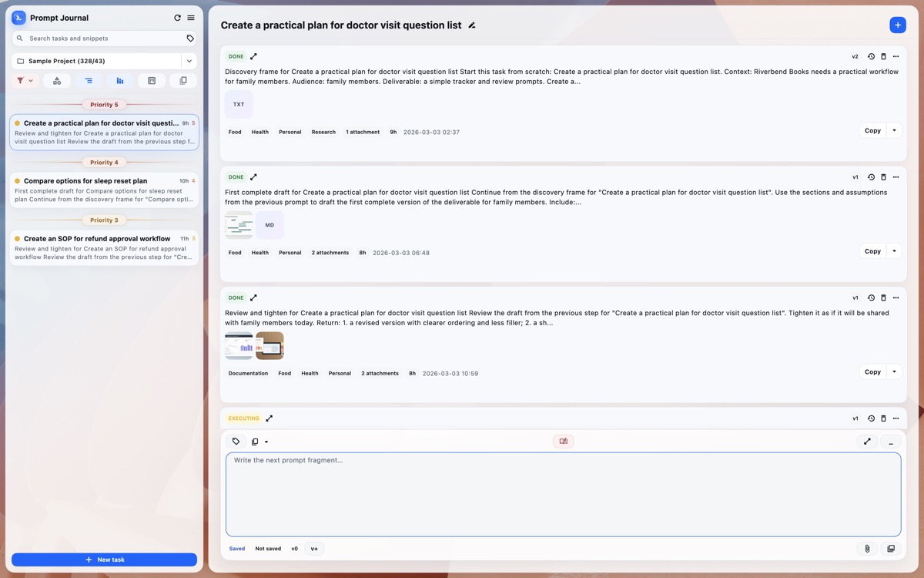The width and height of the screenshot is (924, 578).
Task: Click the shapes grouping icon in sidebar toolbar
Action: coord(57,81)
